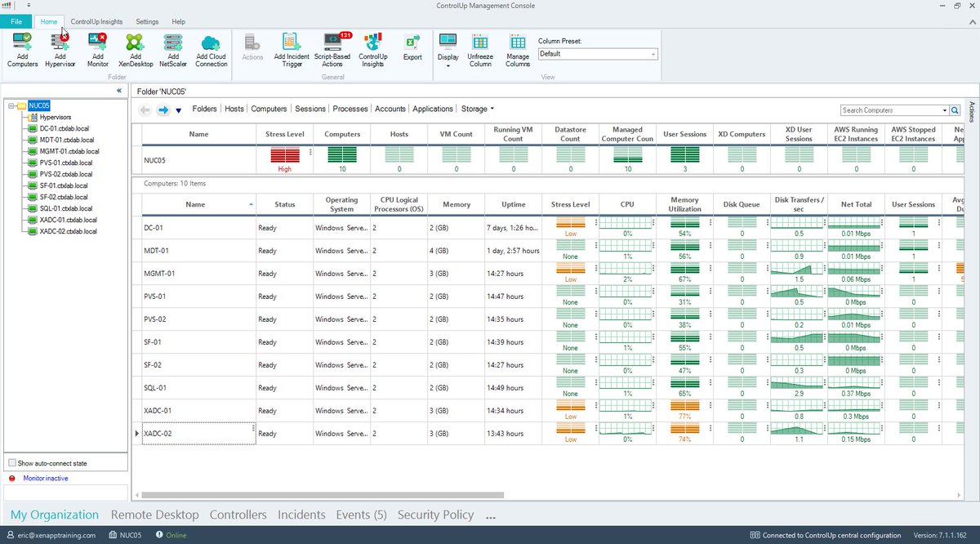Open the File menu

[16, 21]
